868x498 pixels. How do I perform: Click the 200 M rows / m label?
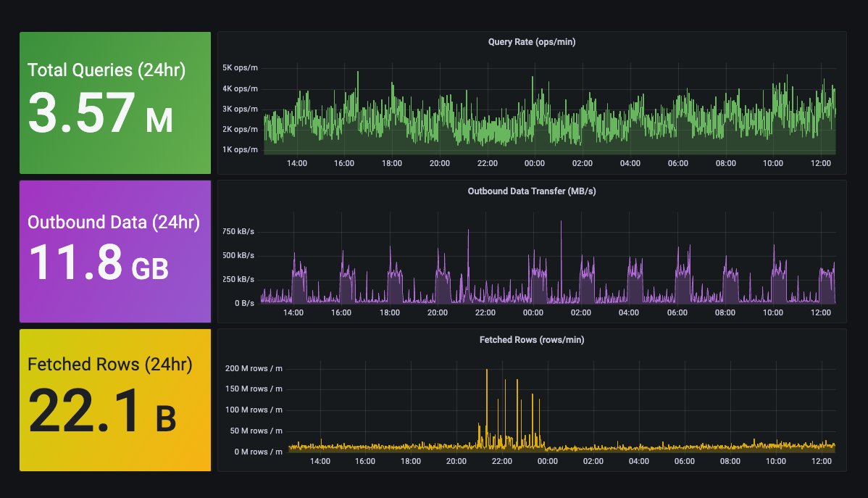click(254, 368)
